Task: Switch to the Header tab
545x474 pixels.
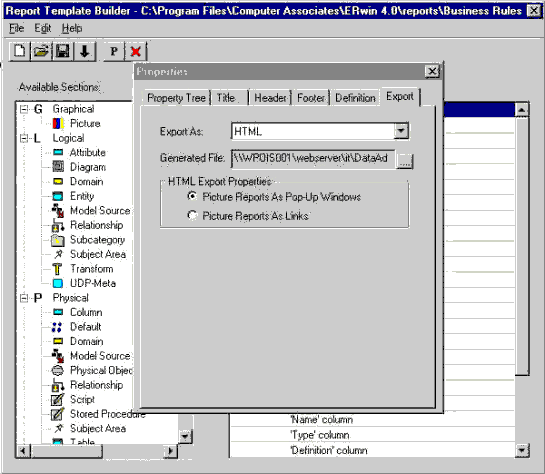Action: 270,98
